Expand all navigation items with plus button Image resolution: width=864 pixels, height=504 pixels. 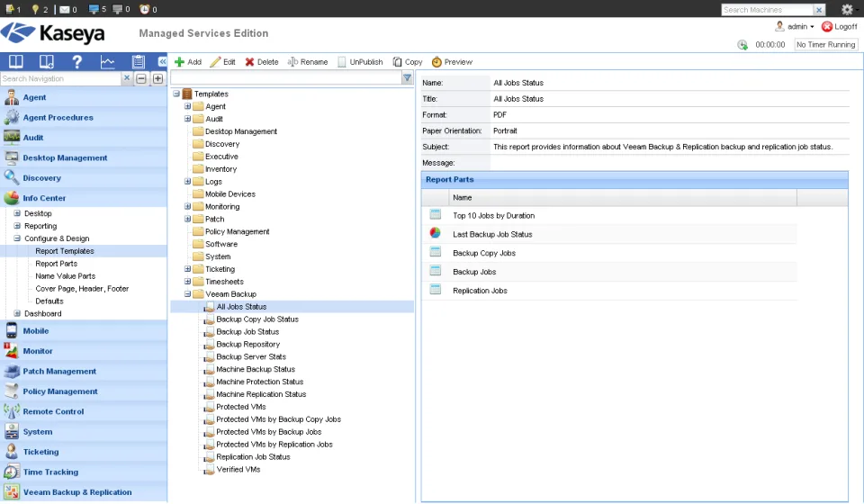(157, 79)
